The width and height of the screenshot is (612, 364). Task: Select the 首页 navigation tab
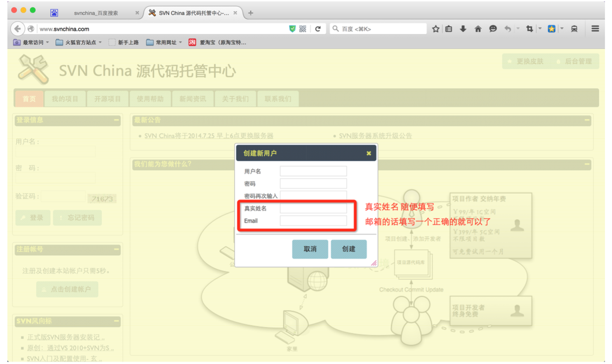29,99
